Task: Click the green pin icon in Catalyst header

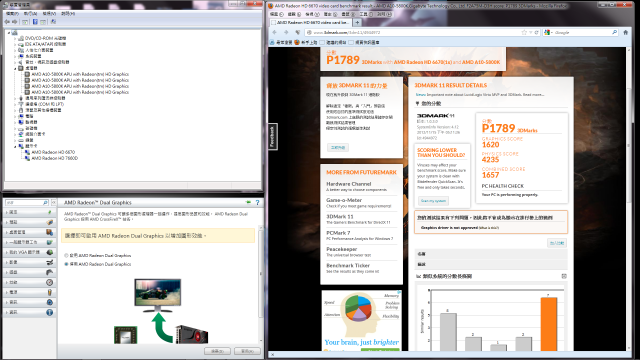Action: click(248, 202)
